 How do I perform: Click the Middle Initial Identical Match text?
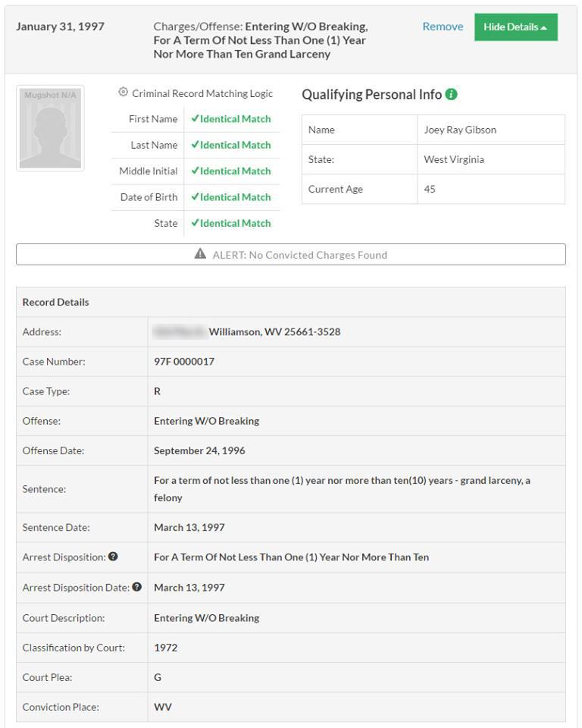click(235, 171)
